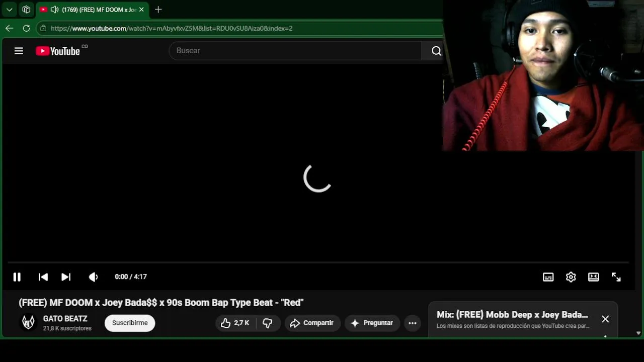
Task: Open the Preguntar AI button
Action: click(x=372, y=323)
